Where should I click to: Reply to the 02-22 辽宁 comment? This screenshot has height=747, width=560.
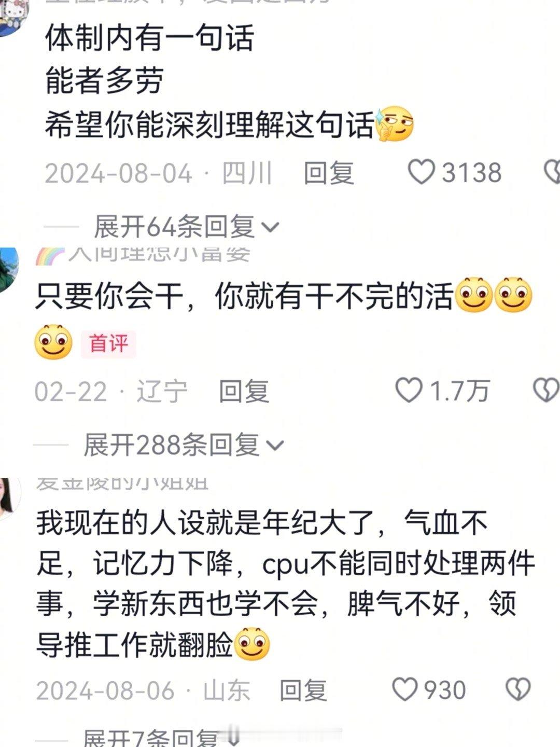click(244, 391)
